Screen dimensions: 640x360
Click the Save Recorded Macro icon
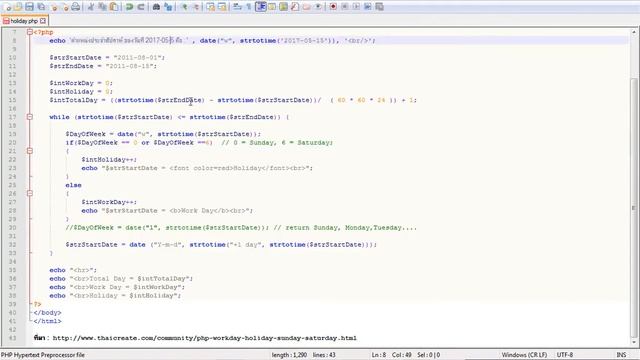pyautogui.click(x=379, y=7)
